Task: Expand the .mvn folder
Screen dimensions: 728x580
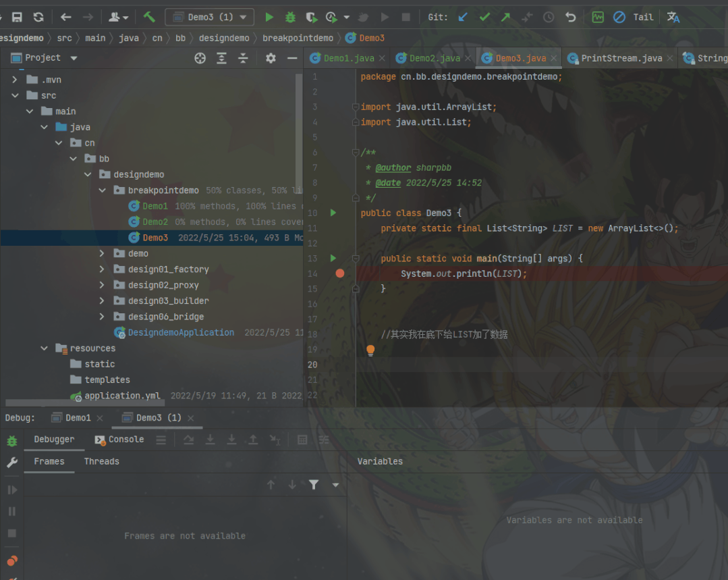Action: (14, 80)
